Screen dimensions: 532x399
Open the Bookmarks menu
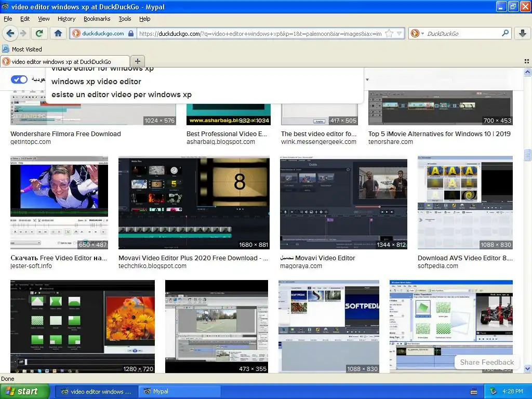97,19
